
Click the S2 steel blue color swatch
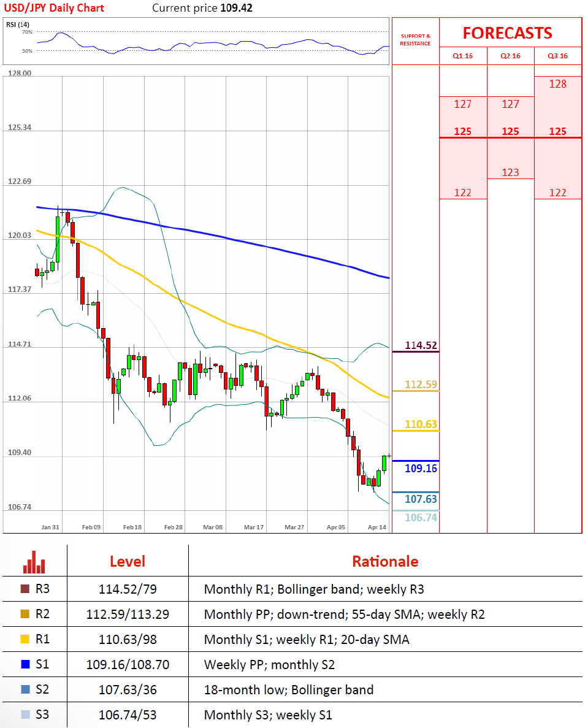26,689
